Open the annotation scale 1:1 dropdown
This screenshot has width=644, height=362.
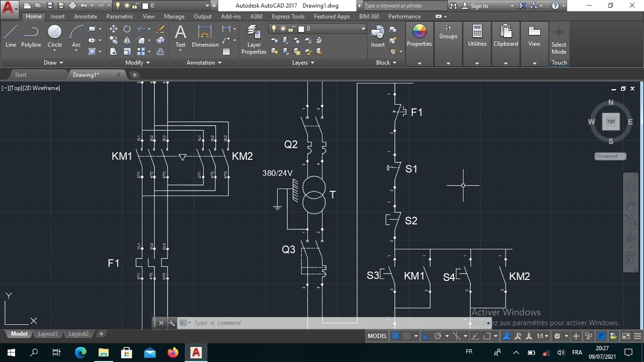542,336
